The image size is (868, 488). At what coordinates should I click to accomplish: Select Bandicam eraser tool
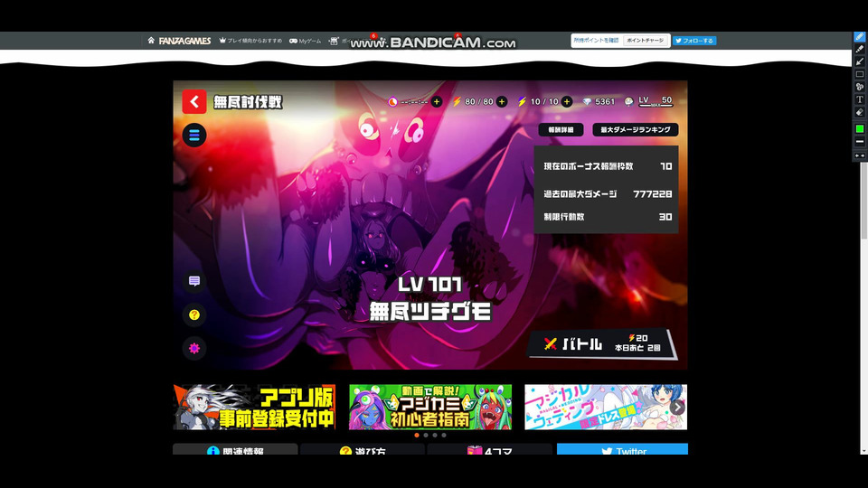coord(860,112)
